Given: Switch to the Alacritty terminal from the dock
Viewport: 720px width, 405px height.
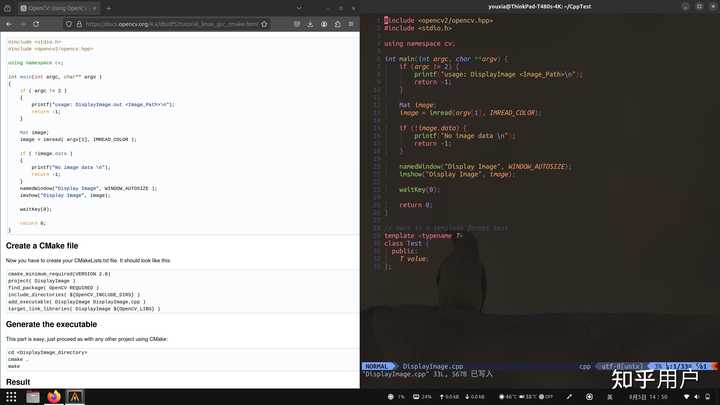Looking at the screenshot, I should coord(75,397).
